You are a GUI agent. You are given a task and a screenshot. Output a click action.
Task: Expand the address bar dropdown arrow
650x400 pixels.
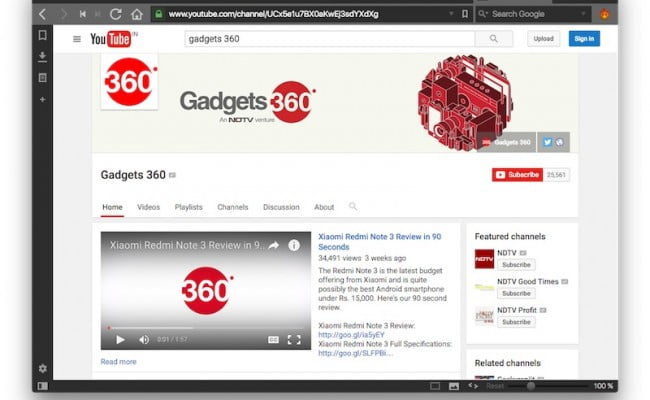pos(451,13)
